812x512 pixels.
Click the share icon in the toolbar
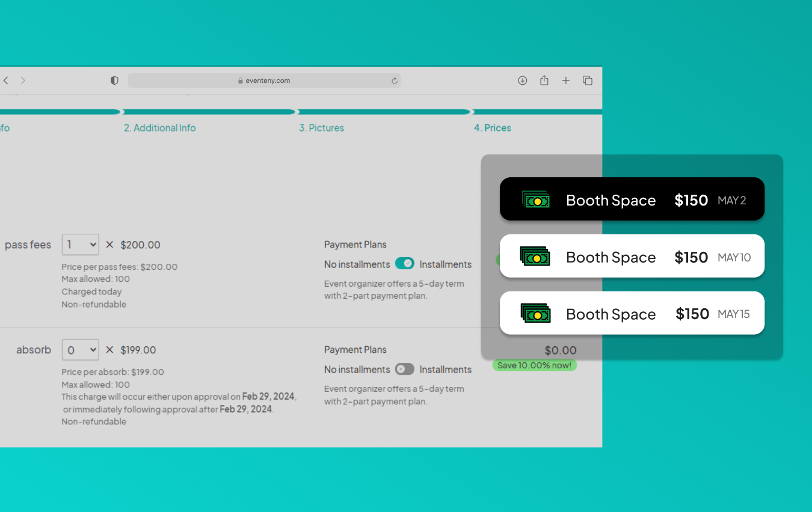544,81
